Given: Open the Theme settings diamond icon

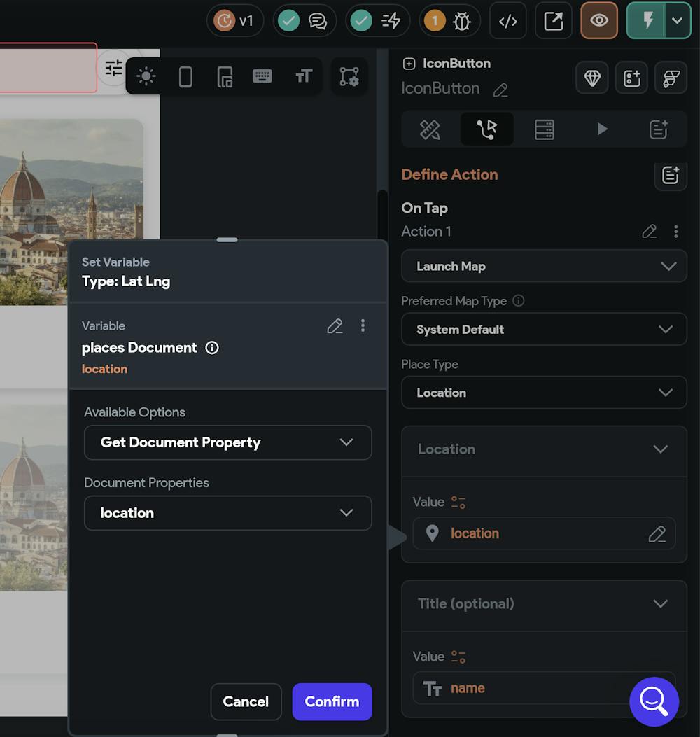Looking at the screenshot, I should pyautogui.click(x=591, y=78).
